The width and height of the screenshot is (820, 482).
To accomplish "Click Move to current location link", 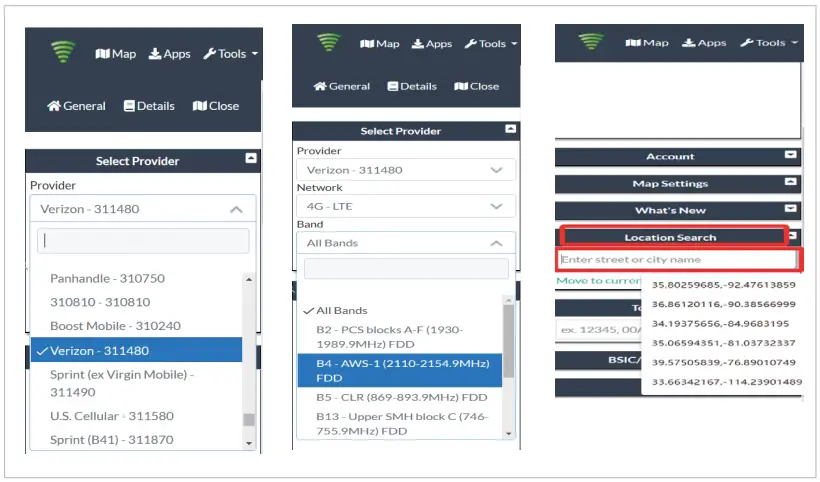I will tap(599, 281).
